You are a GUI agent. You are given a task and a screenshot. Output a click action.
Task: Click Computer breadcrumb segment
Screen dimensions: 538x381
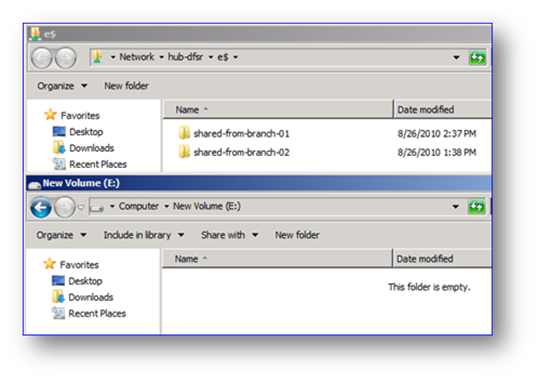click(x=139, y=206)
